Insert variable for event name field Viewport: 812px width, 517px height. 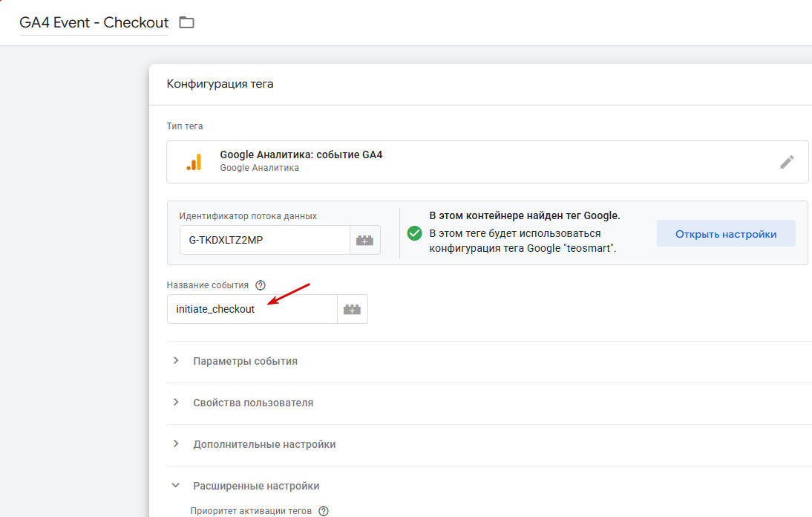352,309
